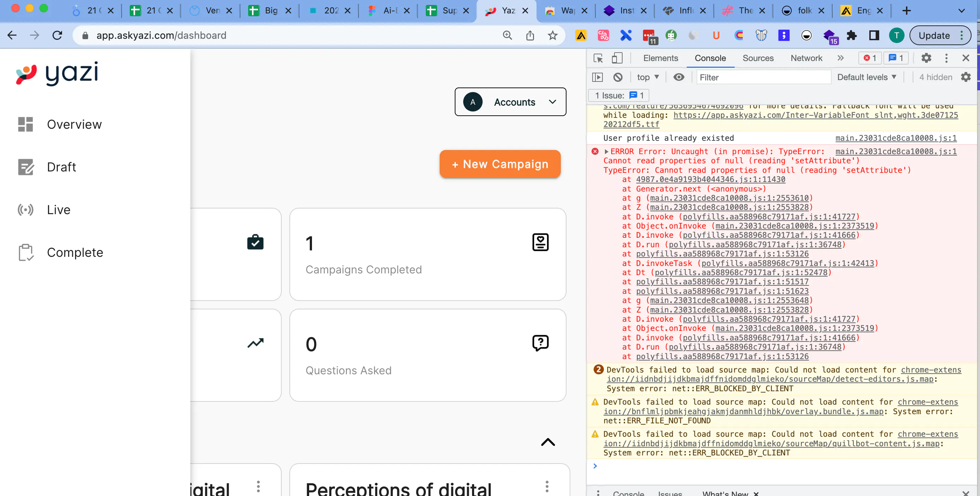Click the Yazi logo in the sidebar
The width and height of the screenshot is (980, 496).
point(56,73)
